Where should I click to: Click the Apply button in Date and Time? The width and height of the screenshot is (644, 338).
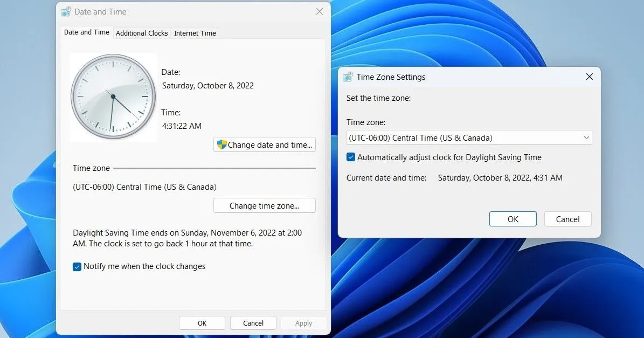pos(303,323)
